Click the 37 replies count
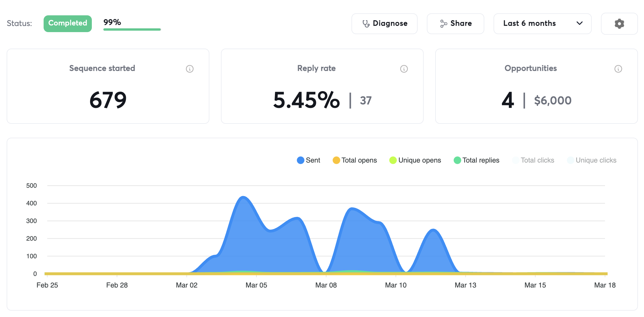644x317 pixels. coord(366,101)
